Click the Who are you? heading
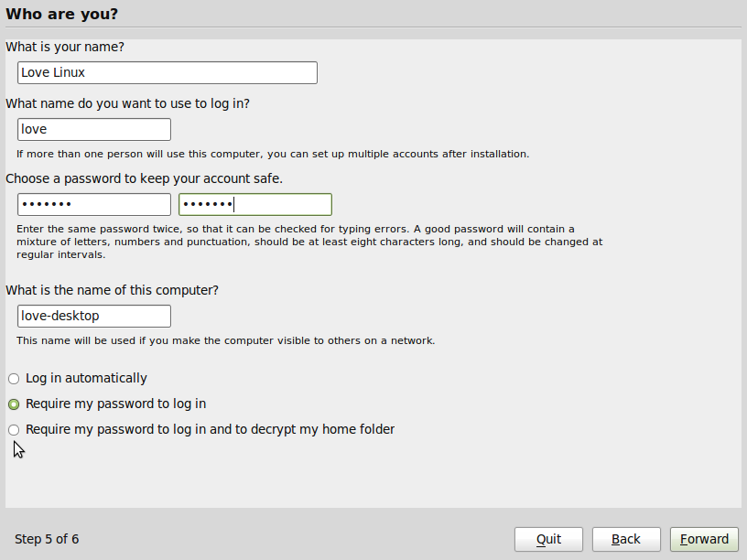 pyautogui.click(x=61, y=14)
